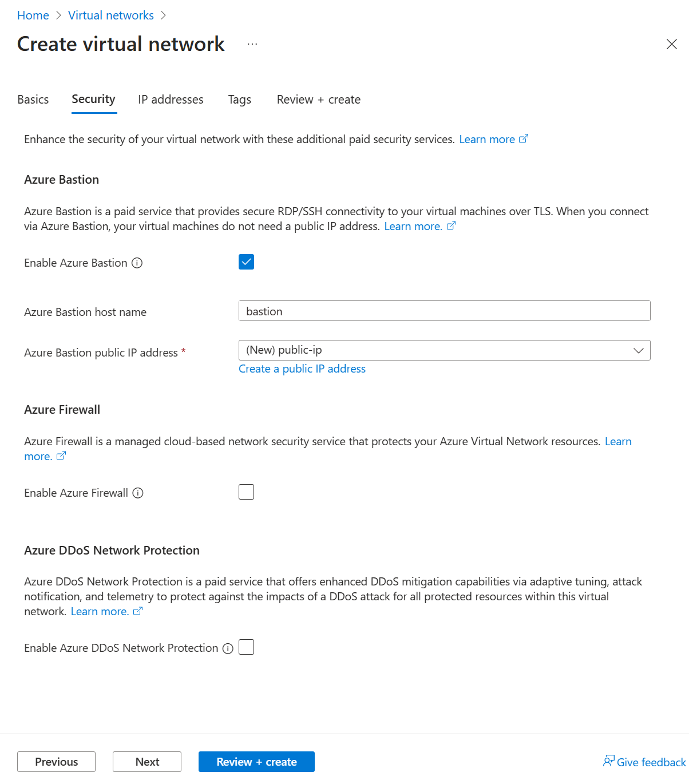This screenshot has width=689, height=784.
Task: Open the ellipsis menu next to Create virtual network
Action: pos(252,43)
